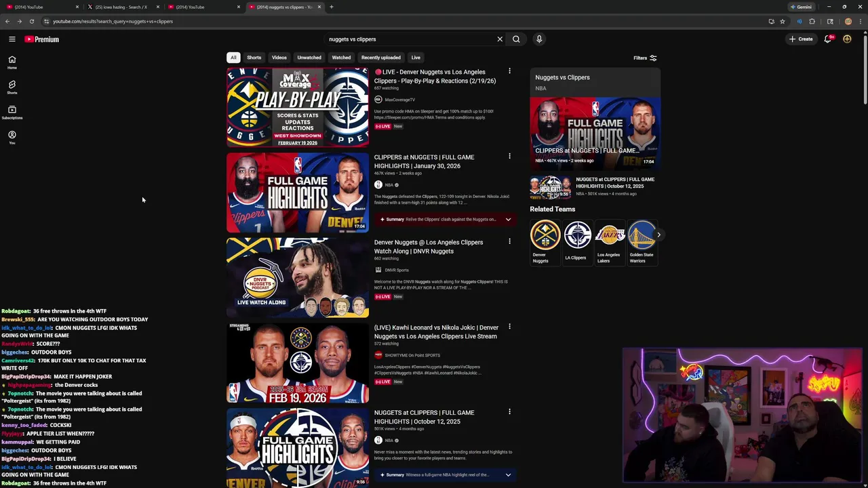
Task: Open the Filters menu
Action: pos(645,58)
